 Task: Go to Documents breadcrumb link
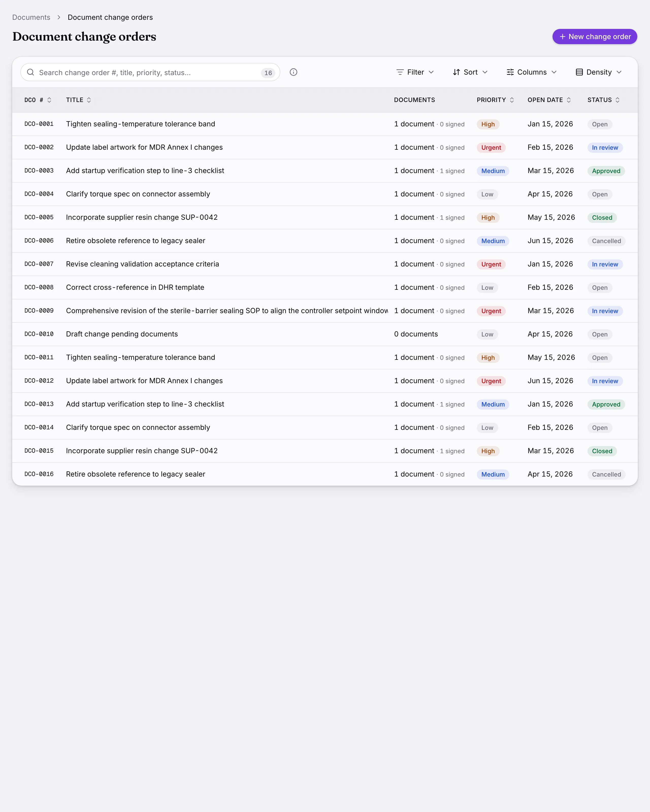click(31, 17)
